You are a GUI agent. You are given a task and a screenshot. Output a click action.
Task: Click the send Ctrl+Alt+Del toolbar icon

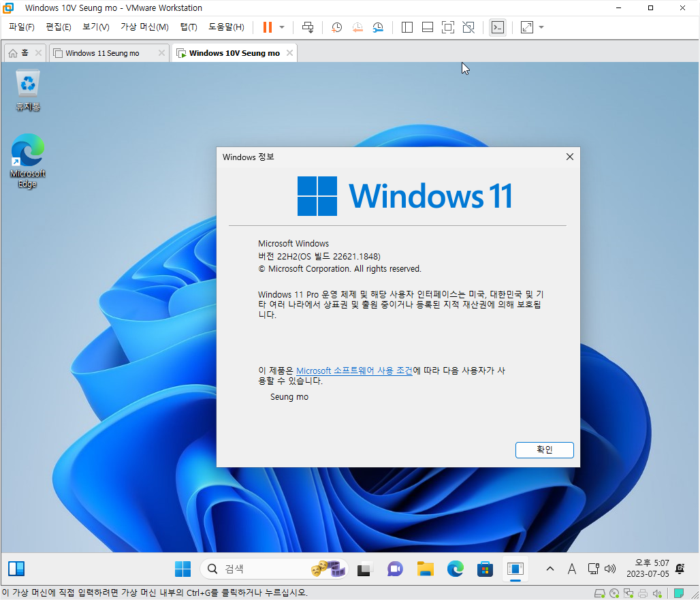coord(308,27)
